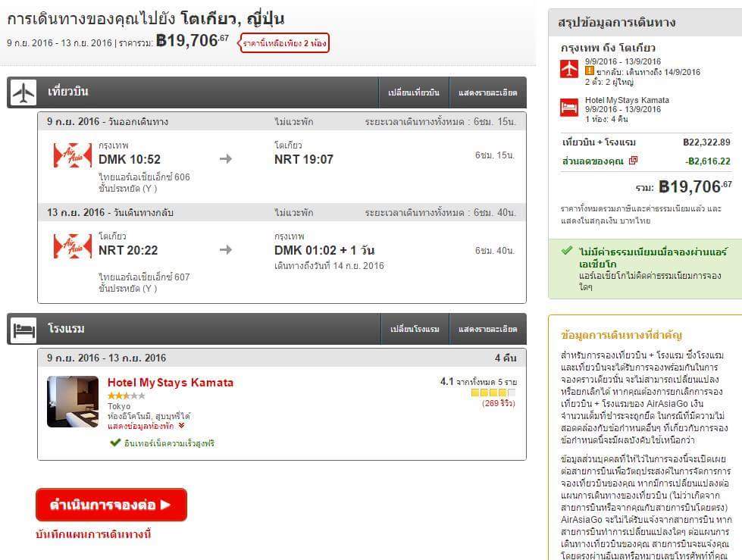Click เปลี่ยนโรงแรม to change hotel
The width and height of the screenshot is (742, 560).
(415, 329)
